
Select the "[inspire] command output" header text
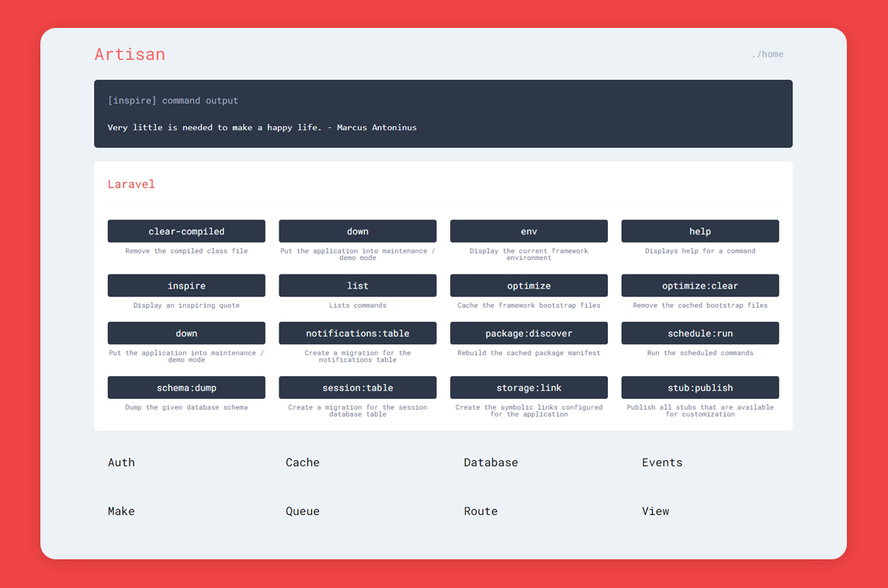[x=173, y=100]
